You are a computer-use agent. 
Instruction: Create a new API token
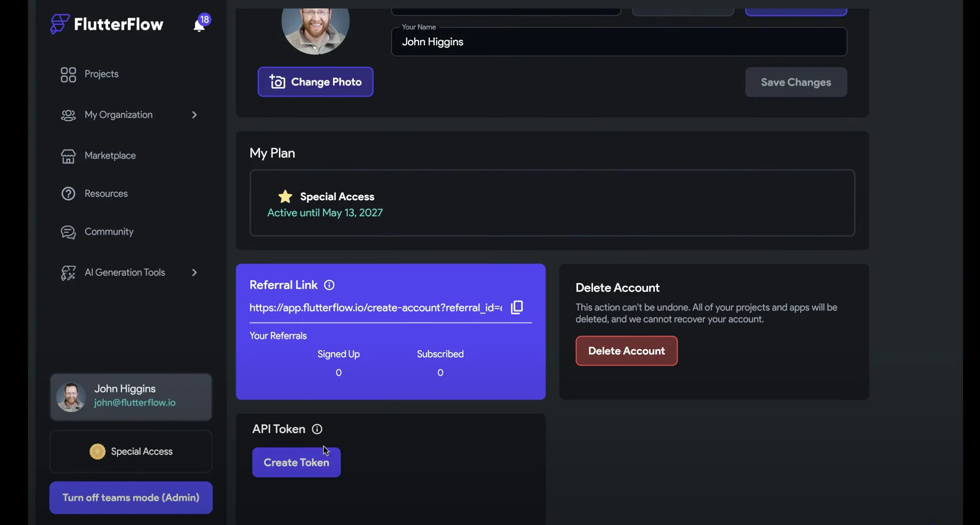(296, 462)
